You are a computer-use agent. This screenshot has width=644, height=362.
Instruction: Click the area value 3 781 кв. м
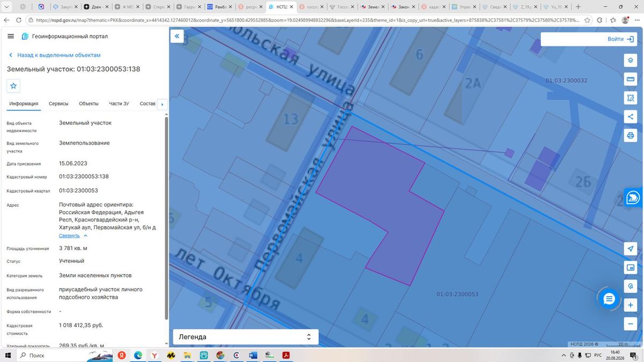73,248
